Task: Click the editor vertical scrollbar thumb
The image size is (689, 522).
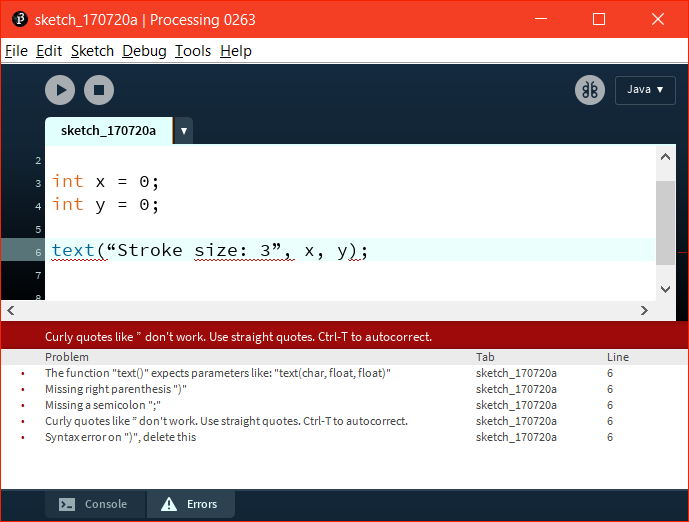Action: point(665,223)
